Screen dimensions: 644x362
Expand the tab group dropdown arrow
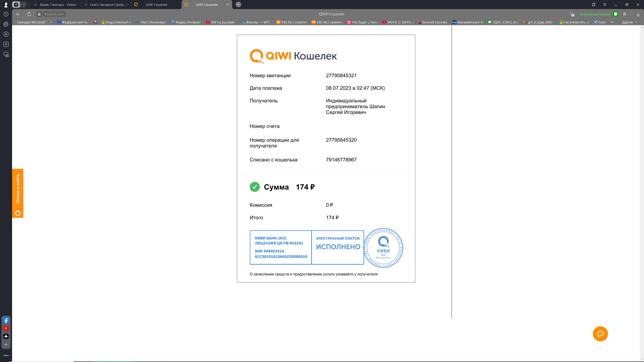[23, 5]
